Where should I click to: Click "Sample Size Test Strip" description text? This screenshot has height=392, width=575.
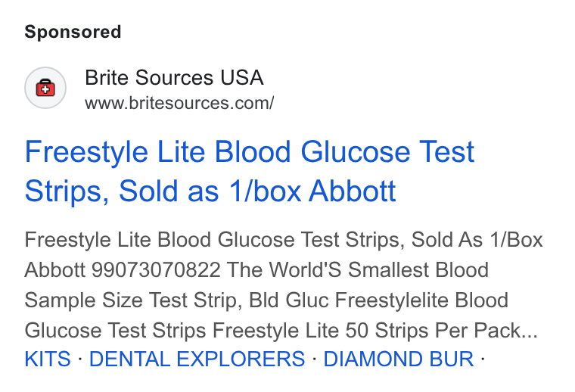[x=132, y=300]
